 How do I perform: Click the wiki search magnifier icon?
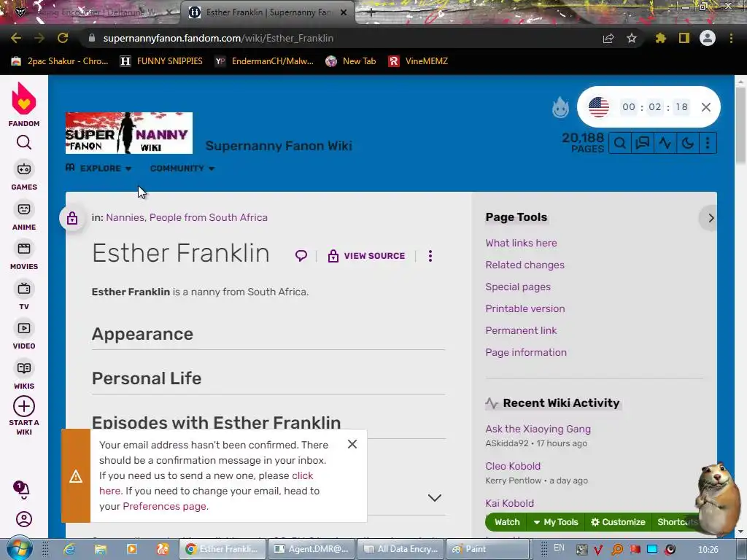620,143
